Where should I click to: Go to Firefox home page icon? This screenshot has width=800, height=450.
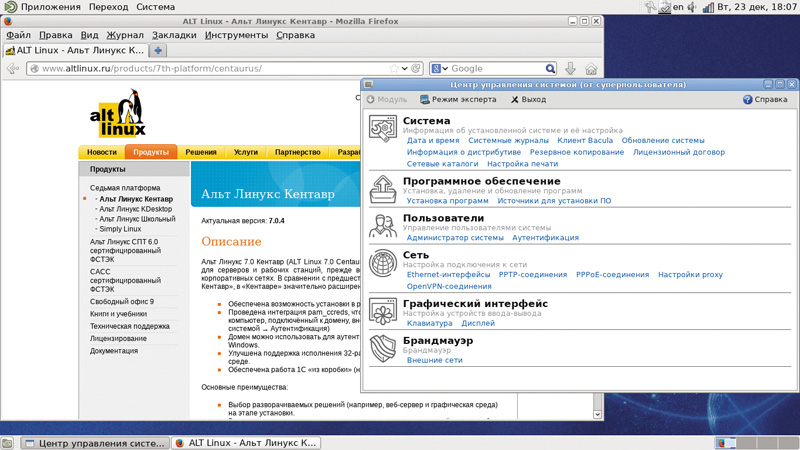(591, 68)
